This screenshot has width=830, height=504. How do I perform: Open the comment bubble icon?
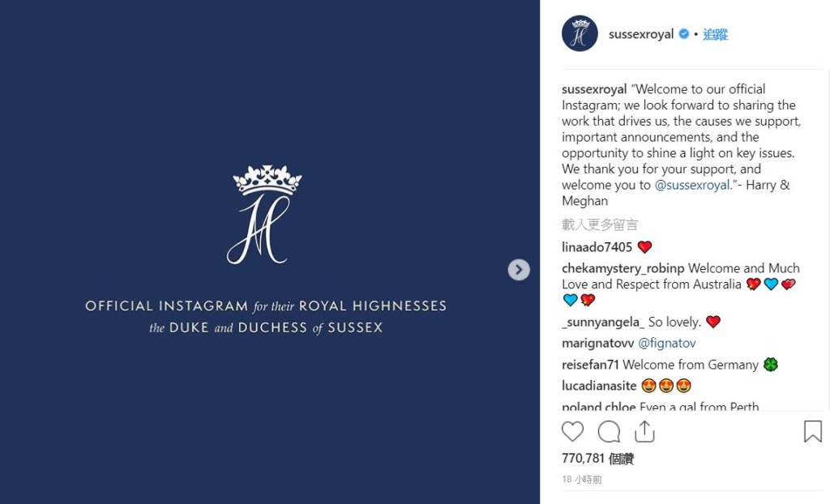pyautogui.click(x=609, y=431)
